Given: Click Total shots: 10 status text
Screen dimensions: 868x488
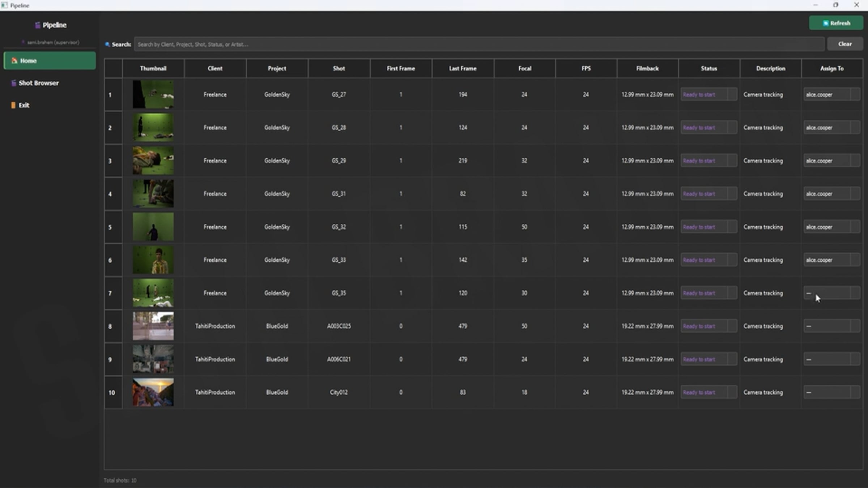Looking at the screenshot, I should (x=120, y=480).
